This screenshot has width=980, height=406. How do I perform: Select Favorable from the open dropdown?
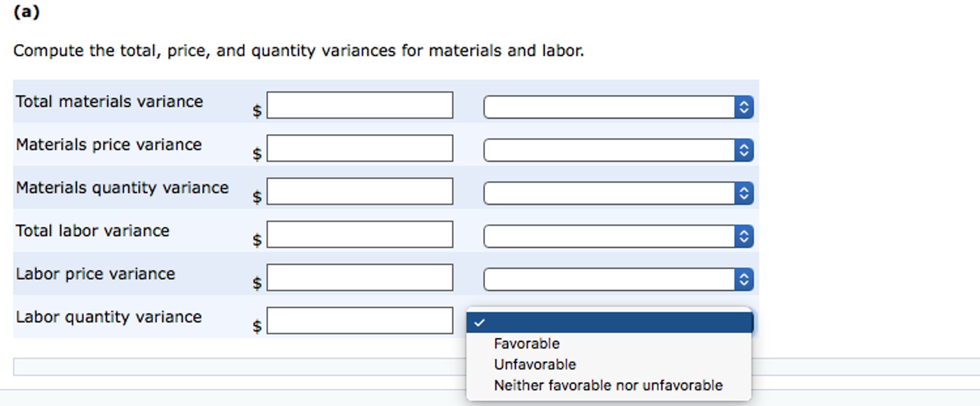(x=526, y=343)
